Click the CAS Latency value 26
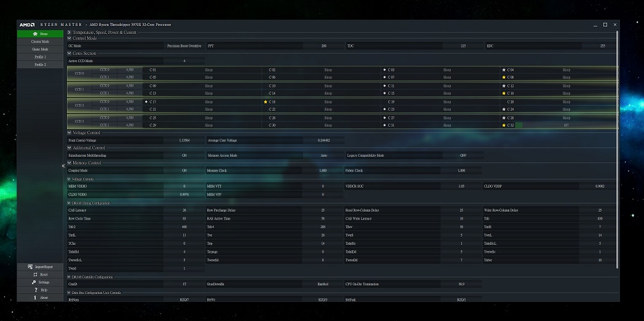Screen dimensions: 644x321 pos(185,210)
